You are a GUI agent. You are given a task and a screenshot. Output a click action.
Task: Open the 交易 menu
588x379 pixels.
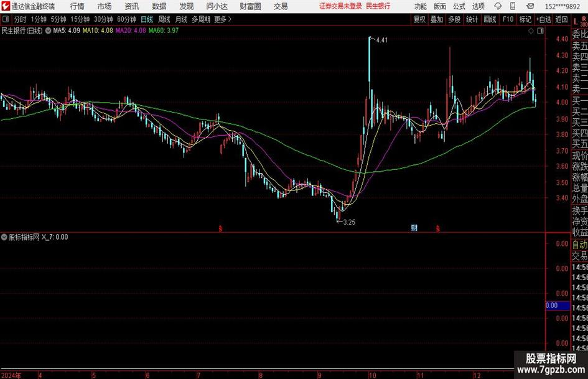(281, 6)
